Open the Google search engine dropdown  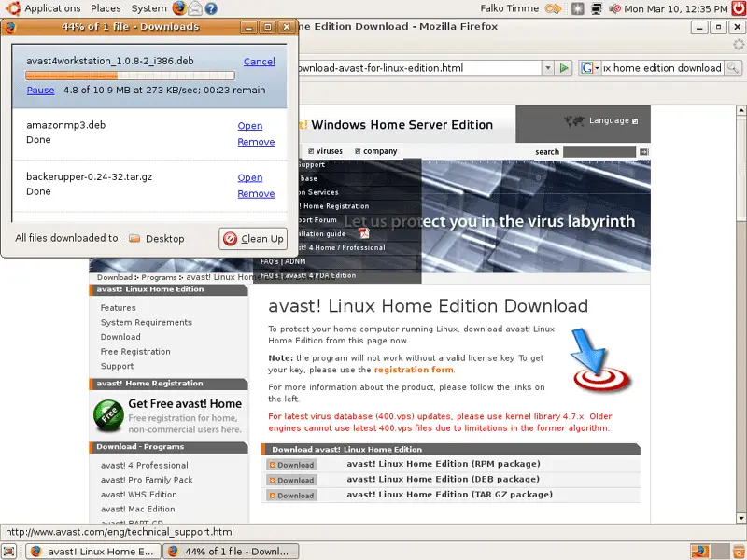(590, 68)
